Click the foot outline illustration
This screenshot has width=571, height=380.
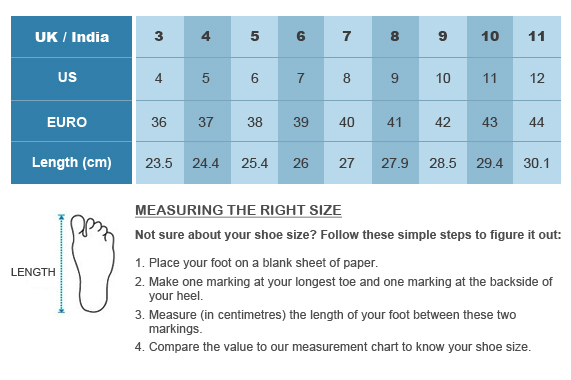pyautogui.click(x=92, y=264)
